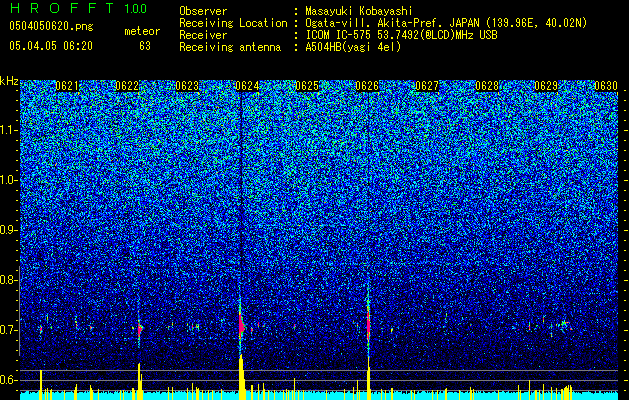The height and width of the screenshot is (400, 629).
Task: Click the 0.6 kHz axis label
Action: click(x=9, y=380)
